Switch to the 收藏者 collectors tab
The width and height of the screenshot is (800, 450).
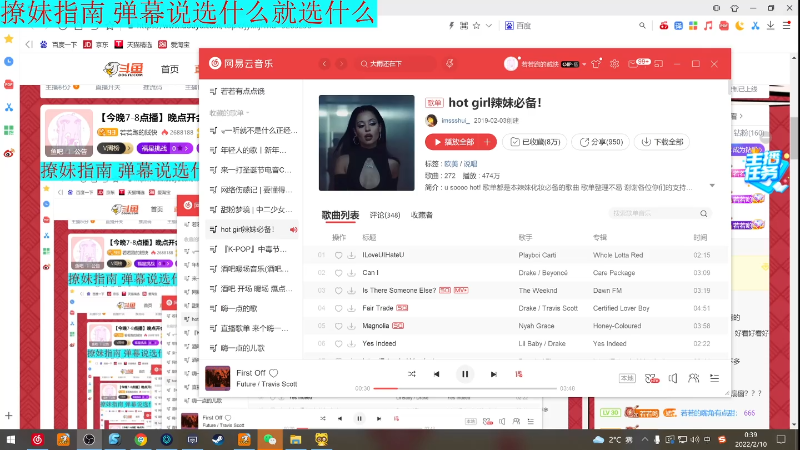point(421,215)
